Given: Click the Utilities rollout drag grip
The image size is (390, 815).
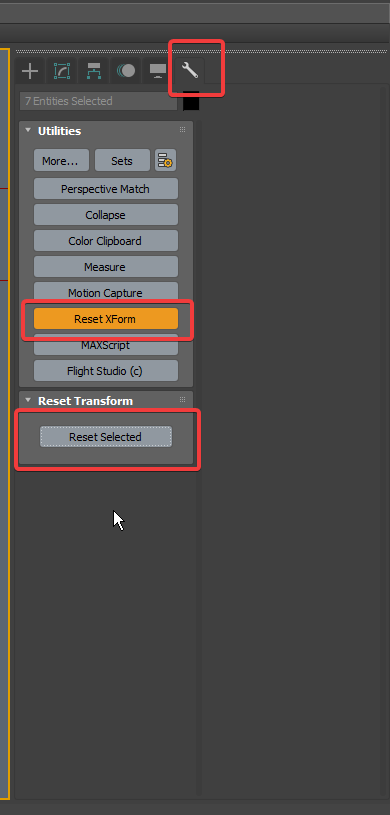Looking at the screenshot, I should pyautogui.click(x=183, y=130).
